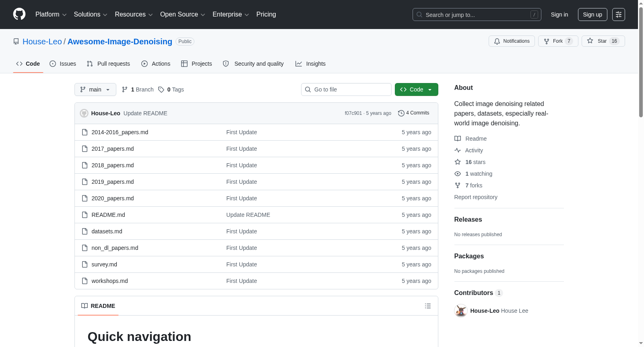The image size is (644, 347).
Task: Expand the Solutions menu
Action: click(x=91, y=15)
